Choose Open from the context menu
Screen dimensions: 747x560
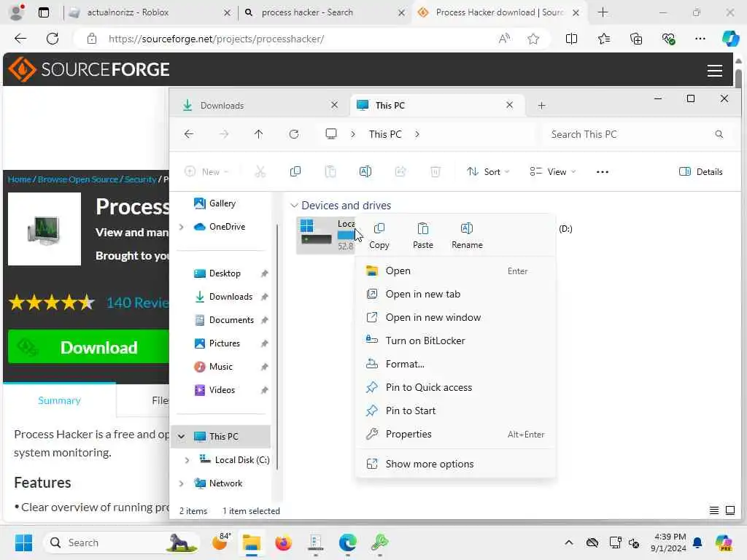455,271
